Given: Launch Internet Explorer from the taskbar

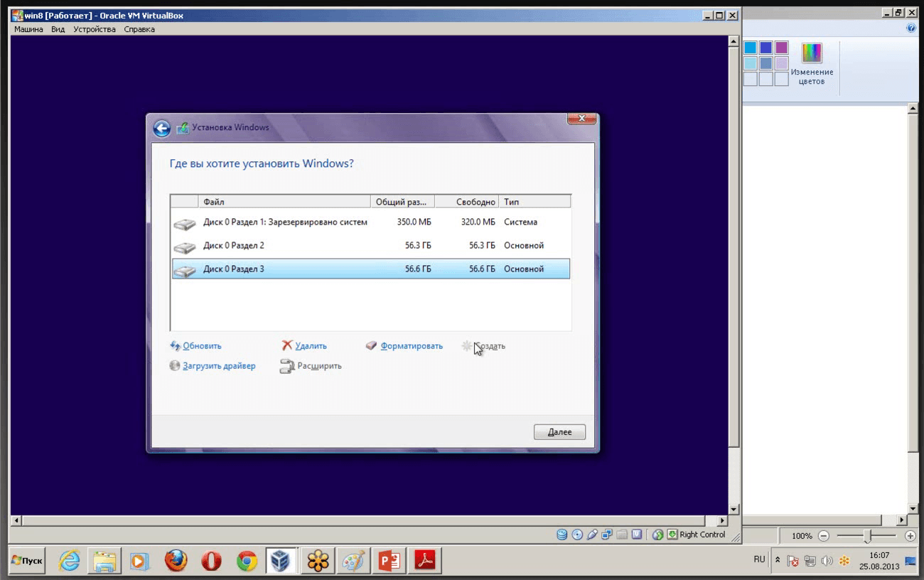Looking at the screenshot, I should pos(69,561).
